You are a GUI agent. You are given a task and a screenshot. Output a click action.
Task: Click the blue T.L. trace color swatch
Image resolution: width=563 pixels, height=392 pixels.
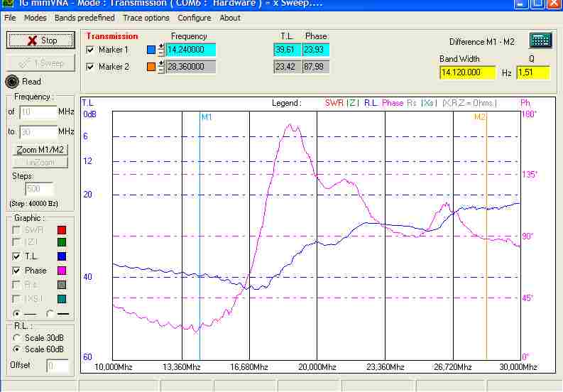pyautogui.click(x=62, y=256)
